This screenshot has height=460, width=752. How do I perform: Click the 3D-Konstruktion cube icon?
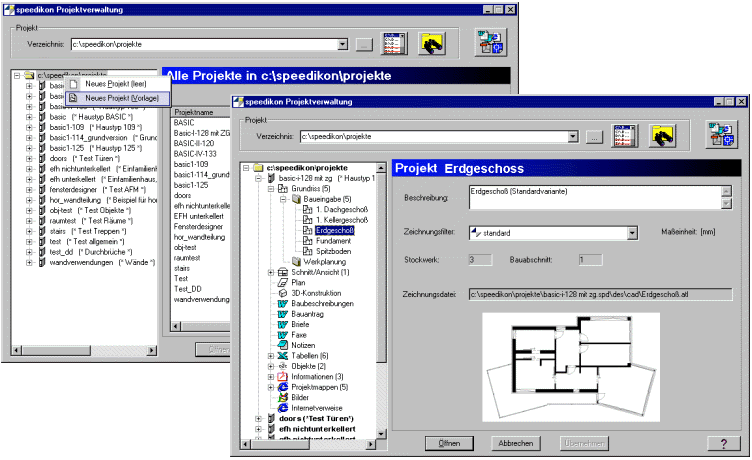tap(282, 293)
